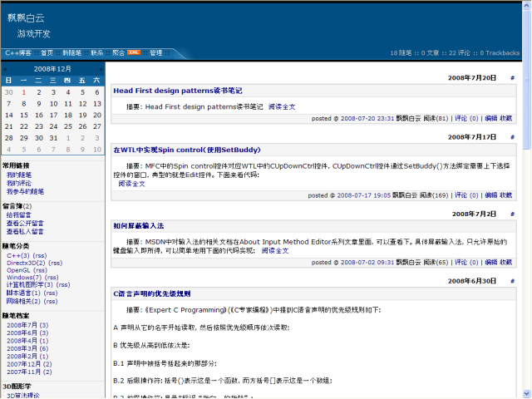This screenshot has width=532, height=399.
Task: Open timestamp link 2008-07-02 09:31
Action: [367, 263]
